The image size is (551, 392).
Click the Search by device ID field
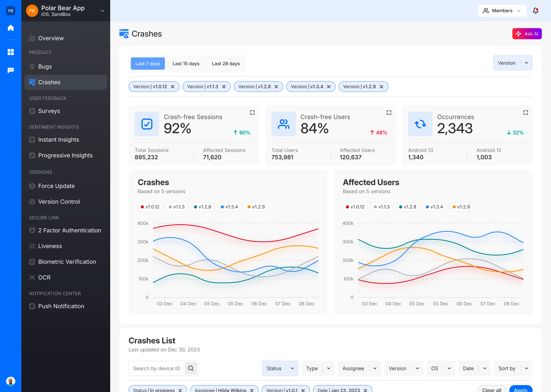[156, 368]
